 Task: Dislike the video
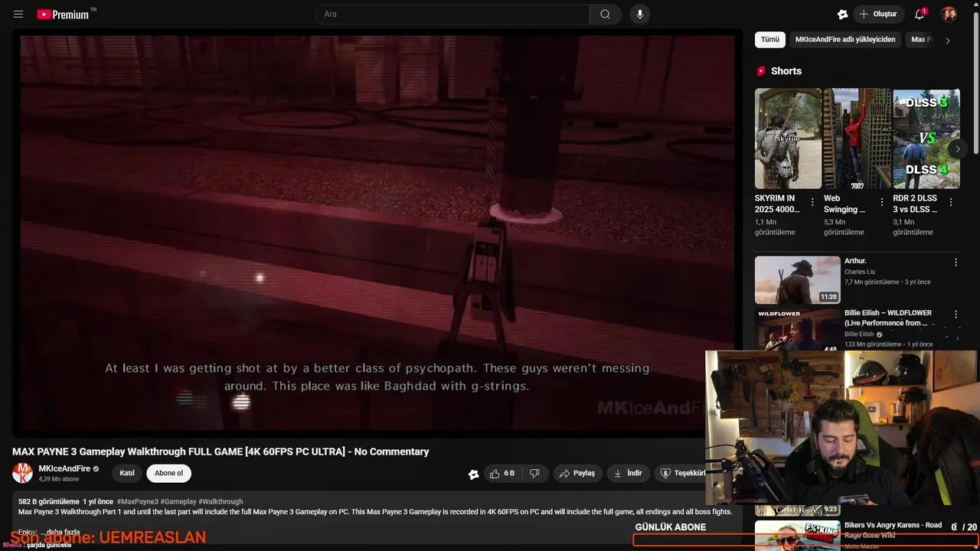[534, 473]
